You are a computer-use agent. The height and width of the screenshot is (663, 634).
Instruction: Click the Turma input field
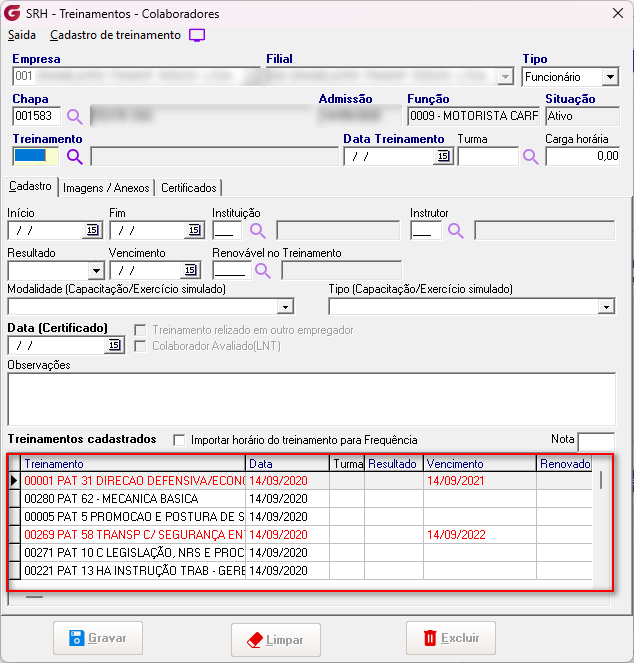click(488, 156)
